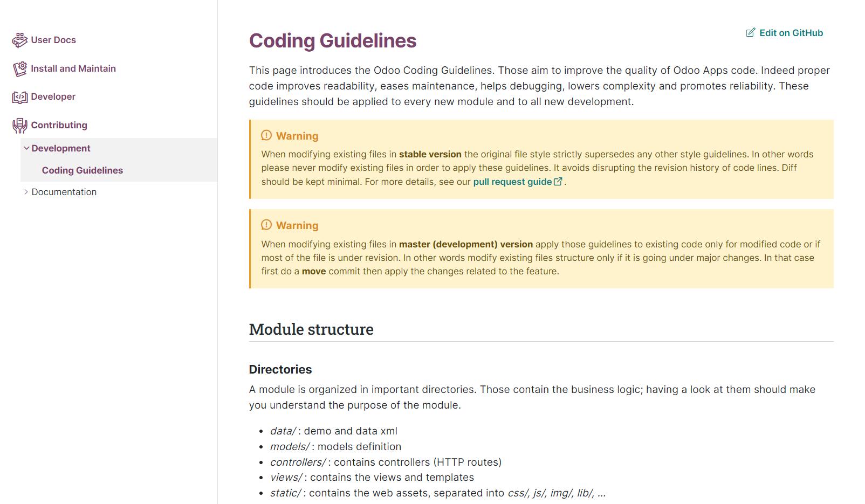Open the Edit on GitHub link

[791, 33]
